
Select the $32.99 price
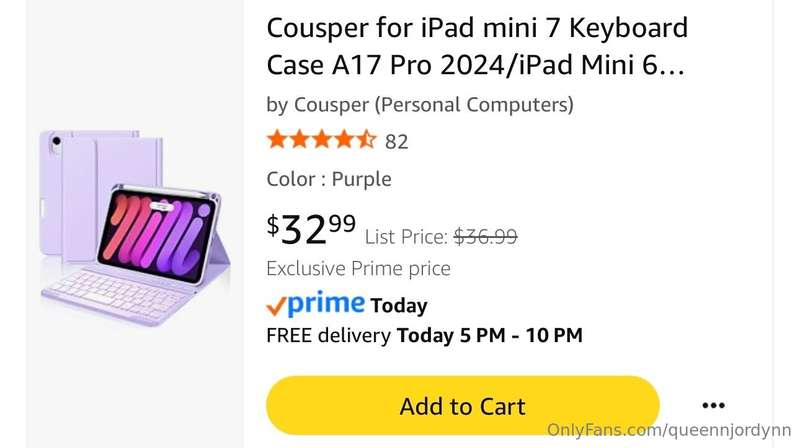(311, 230)
